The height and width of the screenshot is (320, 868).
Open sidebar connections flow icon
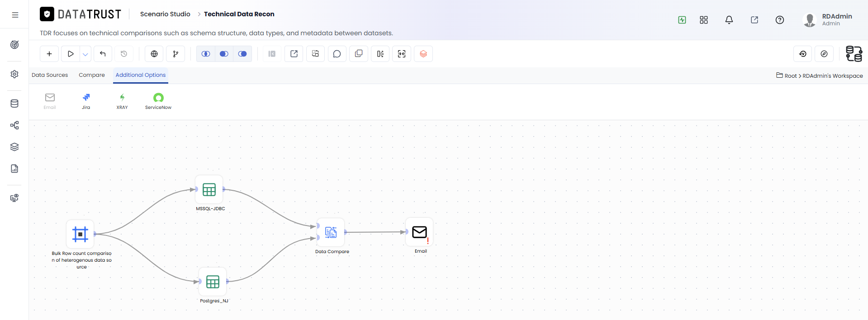(x=14, y=125)
